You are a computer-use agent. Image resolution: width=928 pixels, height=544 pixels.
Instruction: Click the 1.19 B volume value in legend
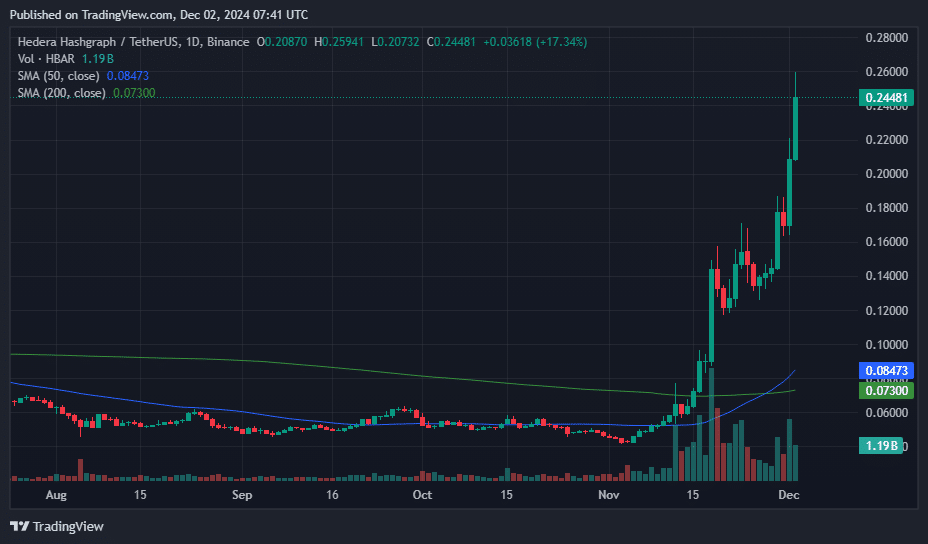tap(98, 59)
